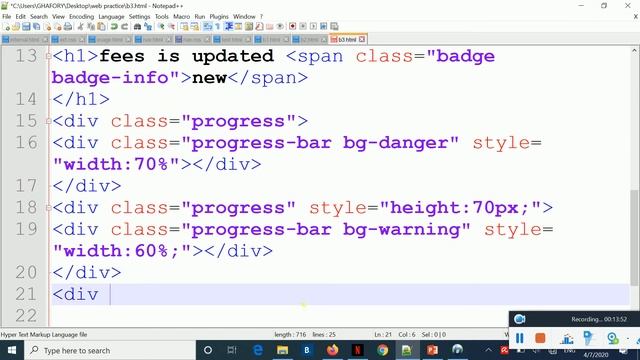Click 'bg-danger' in line 16 code
Screen dimensions: 640x360
pos(396,143)
